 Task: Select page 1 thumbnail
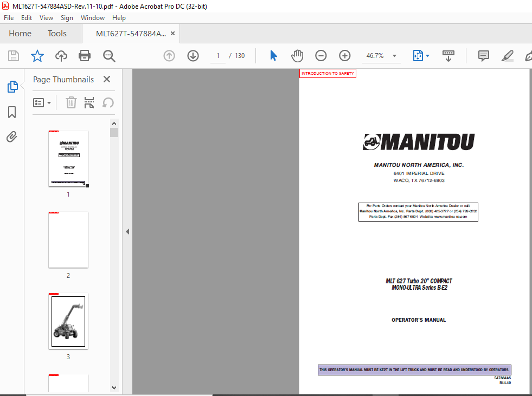point(68,158)
